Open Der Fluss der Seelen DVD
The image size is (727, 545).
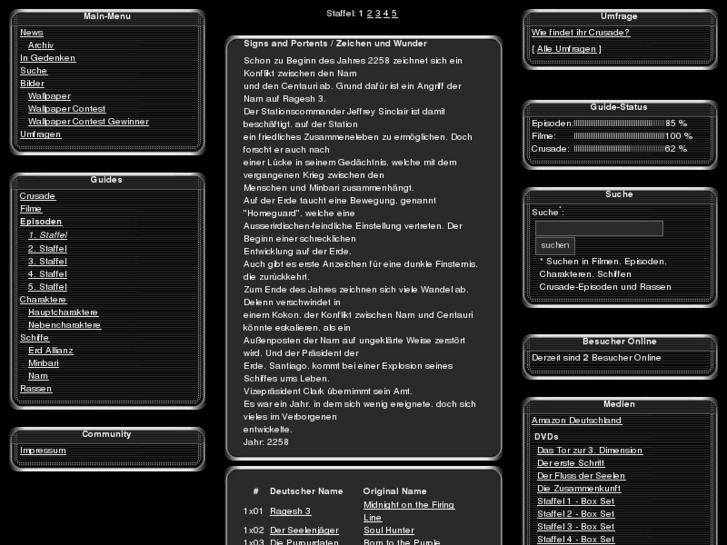click(x=581, y=476)
